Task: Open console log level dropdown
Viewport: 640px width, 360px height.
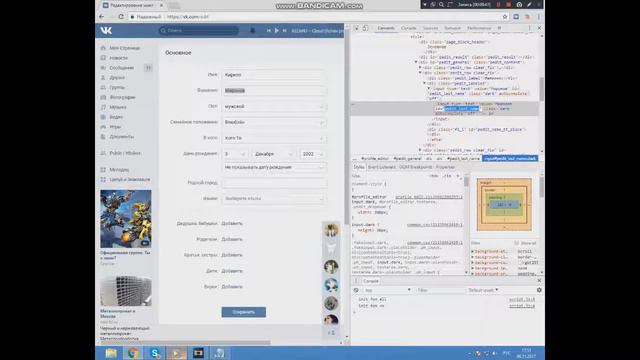Action: [483, 290]
